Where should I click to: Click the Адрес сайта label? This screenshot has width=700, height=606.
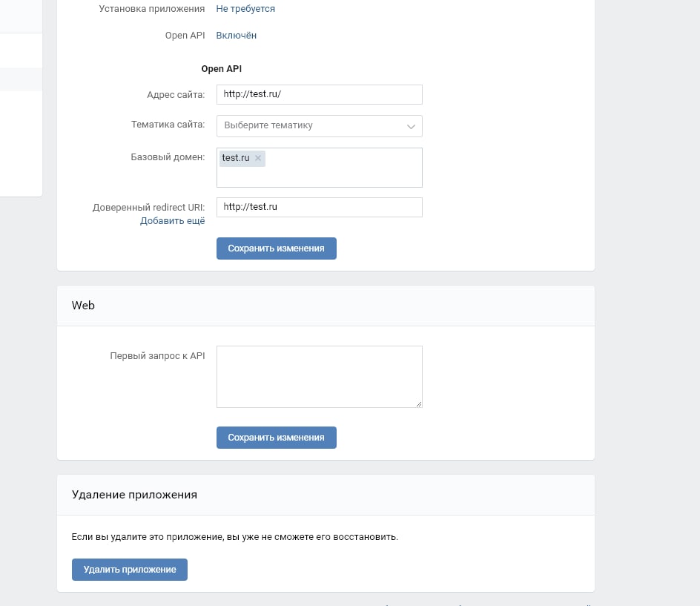[176, 94]
